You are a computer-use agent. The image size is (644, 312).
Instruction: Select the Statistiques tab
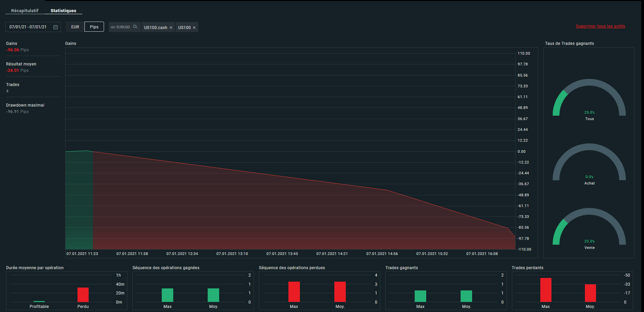(63, 10)
